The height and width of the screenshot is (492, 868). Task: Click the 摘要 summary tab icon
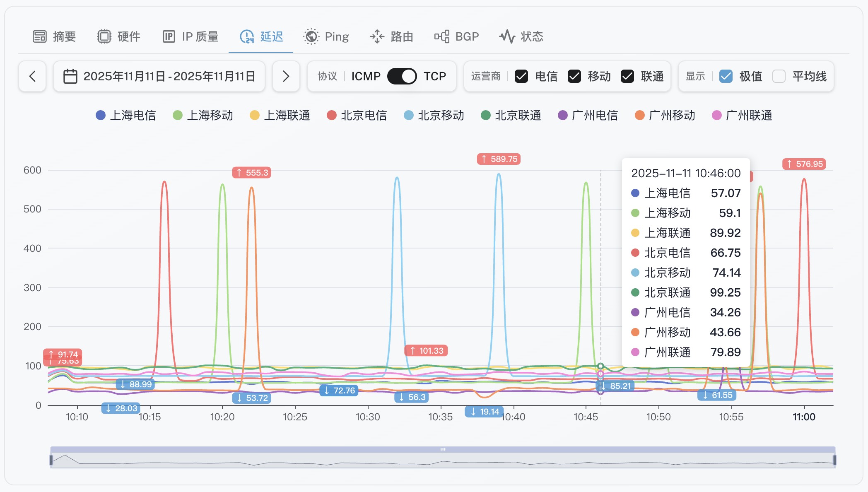(x=40, y=36)
